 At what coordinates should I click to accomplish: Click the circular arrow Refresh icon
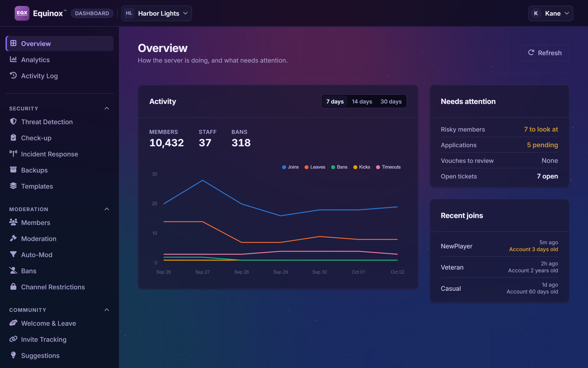coord(531,53)
